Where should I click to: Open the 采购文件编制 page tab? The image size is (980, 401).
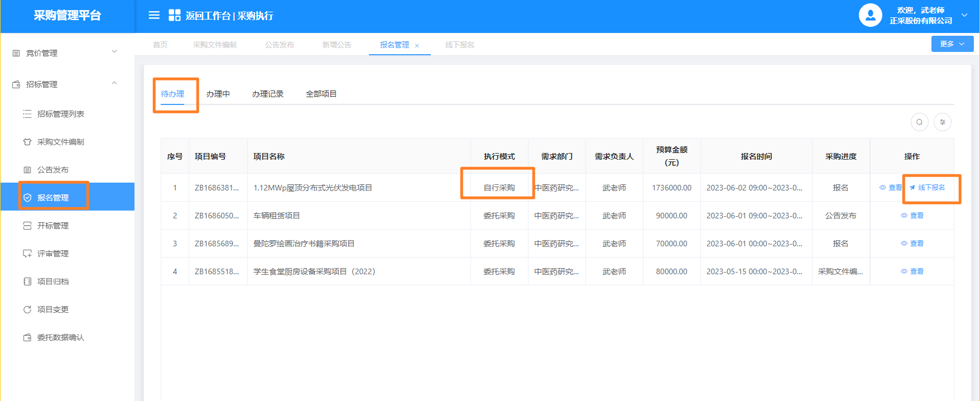(x=214, y=45)
